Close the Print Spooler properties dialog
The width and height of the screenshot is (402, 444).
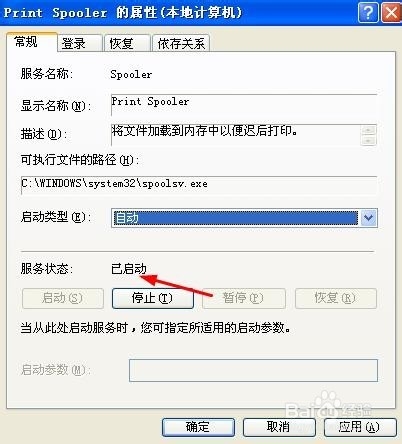391,13
